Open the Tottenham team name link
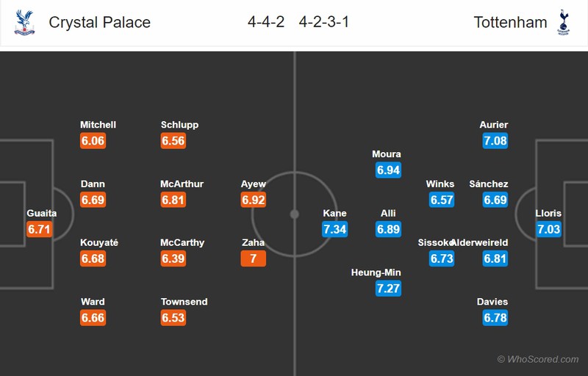 [510, 23]
